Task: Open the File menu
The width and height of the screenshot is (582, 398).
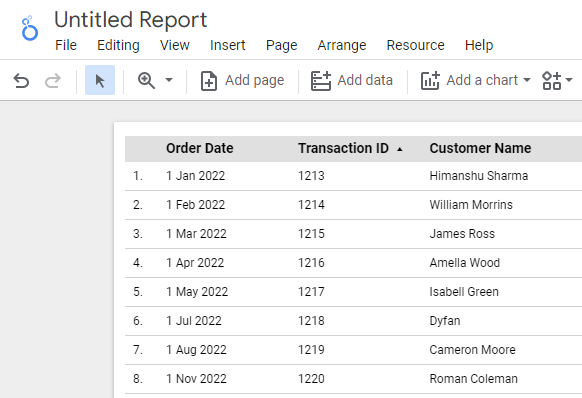Action: coord(66,45)
